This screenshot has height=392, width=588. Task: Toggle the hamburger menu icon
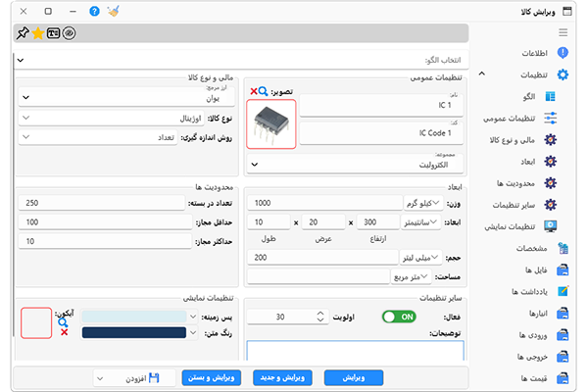tap(563, 32)
